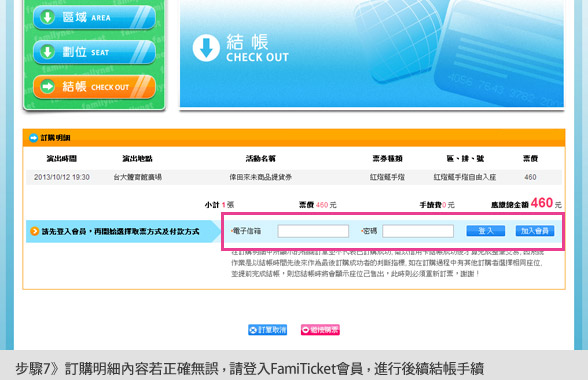This screenshot has width=588, height=380.
Task: Select the 劃位 SEAT step button
Action: (94, 52)
